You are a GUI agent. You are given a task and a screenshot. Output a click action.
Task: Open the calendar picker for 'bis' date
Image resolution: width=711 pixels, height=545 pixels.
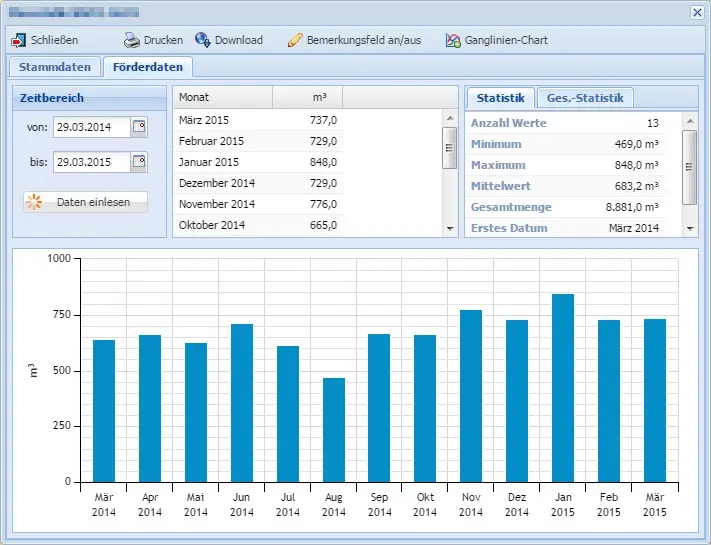[x=139, y=162]
